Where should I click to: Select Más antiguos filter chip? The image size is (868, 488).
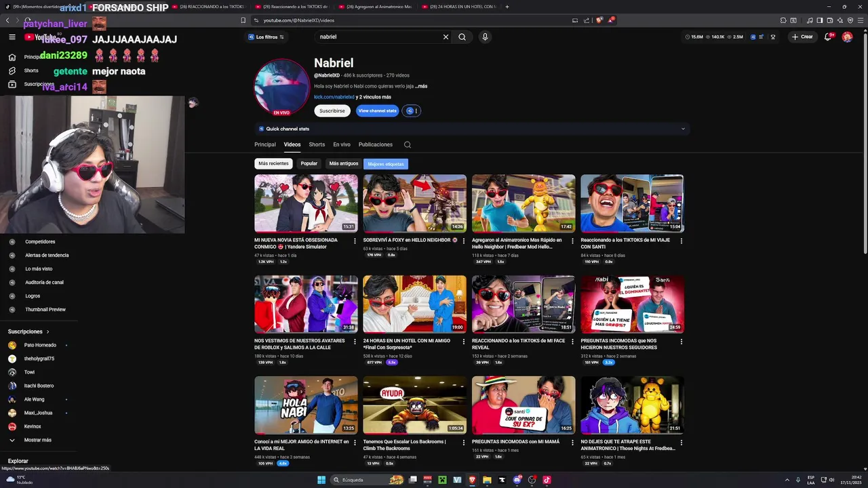tap(344, 163)
